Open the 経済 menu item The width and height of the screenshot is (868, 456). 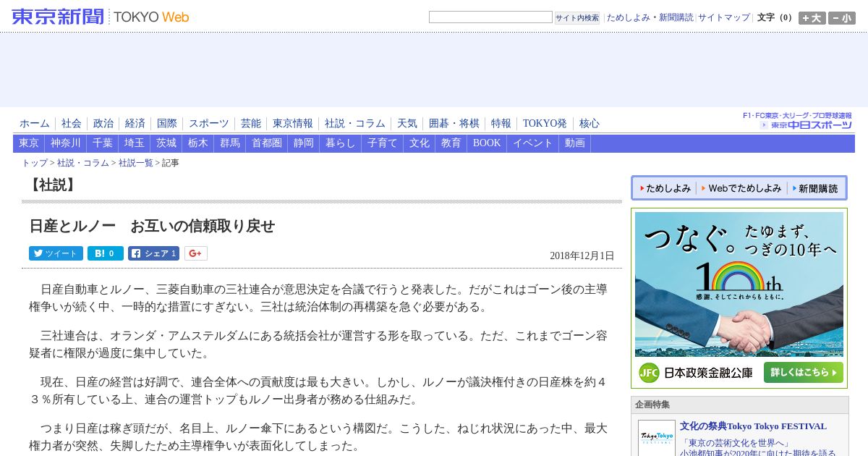135,124
